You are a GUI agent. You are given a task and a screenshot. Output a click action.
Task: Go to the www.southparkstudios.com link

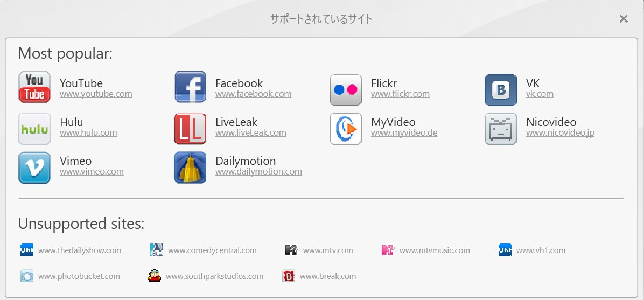(x=214, y=276)
